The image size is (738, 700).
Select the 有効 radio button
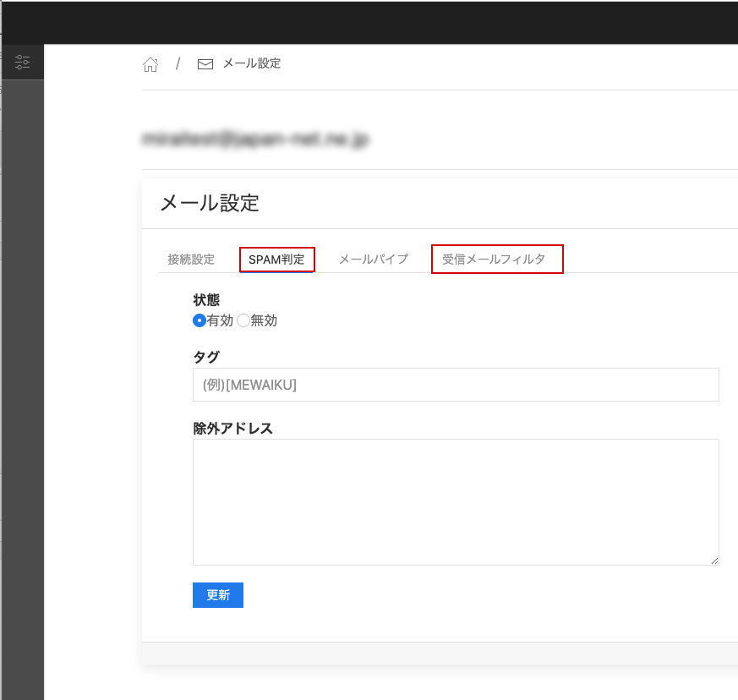click(x=200, y=320)
